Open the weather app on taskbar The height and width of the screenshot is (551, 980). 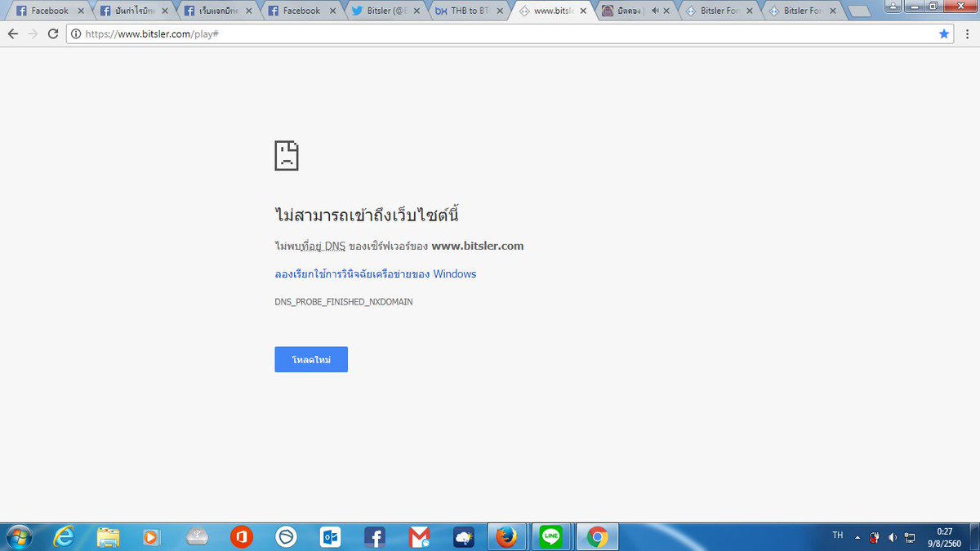(x=463, y=536)
